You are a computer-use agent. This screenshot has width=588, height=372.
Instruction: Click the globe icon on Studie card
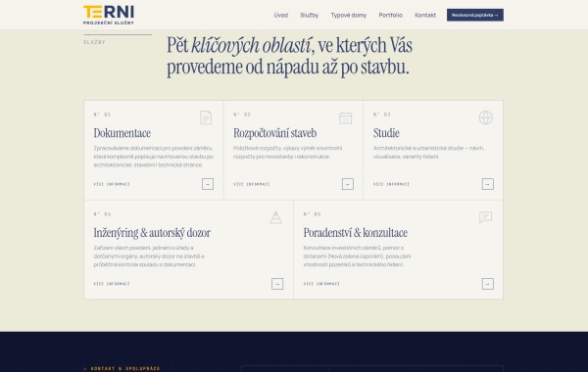486,117
